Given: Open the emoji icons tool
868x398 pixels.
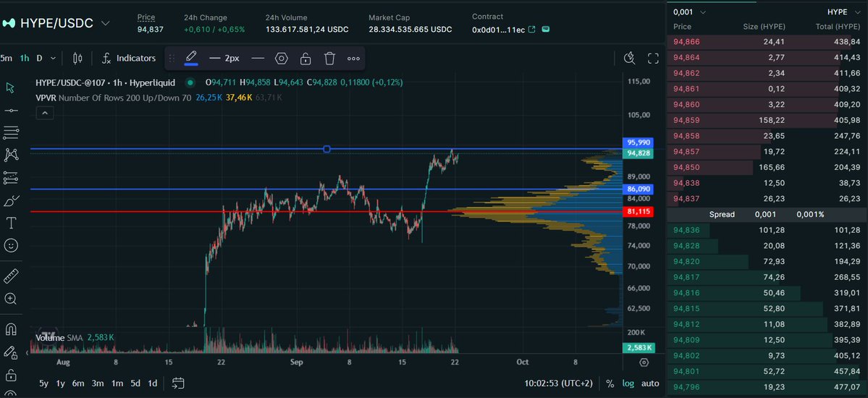Looking at the screenshot, I should tap(11, 246).
